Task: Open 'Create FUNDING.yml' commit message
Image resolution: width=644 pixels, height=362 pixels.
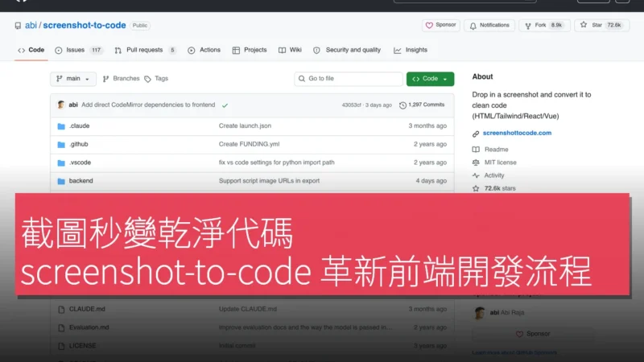Action: point(249,145)
